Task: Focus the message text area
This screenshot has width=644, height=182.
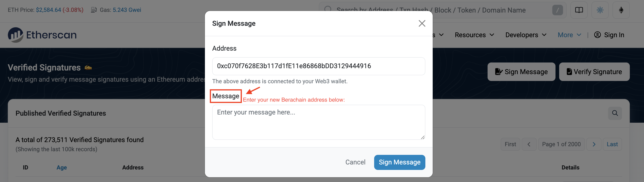Action: coord(319,122)
